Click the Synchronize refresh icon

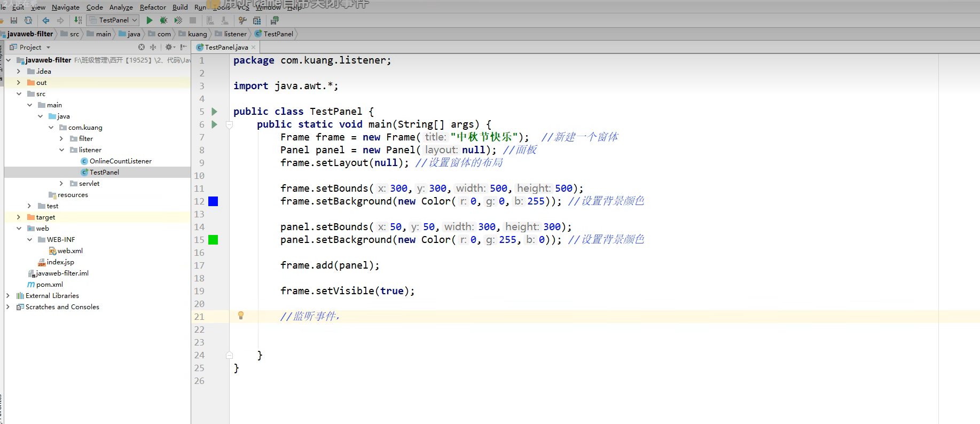(28, 20)
